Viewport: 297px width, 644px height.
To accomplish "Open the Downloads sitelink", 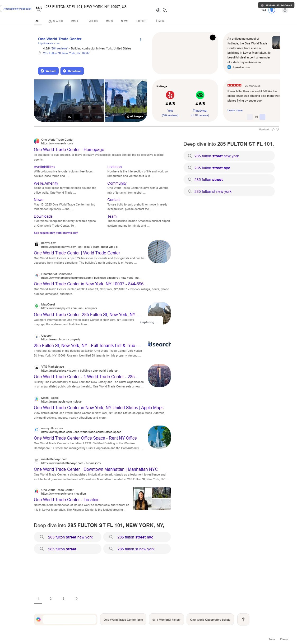I will (43, 216).
